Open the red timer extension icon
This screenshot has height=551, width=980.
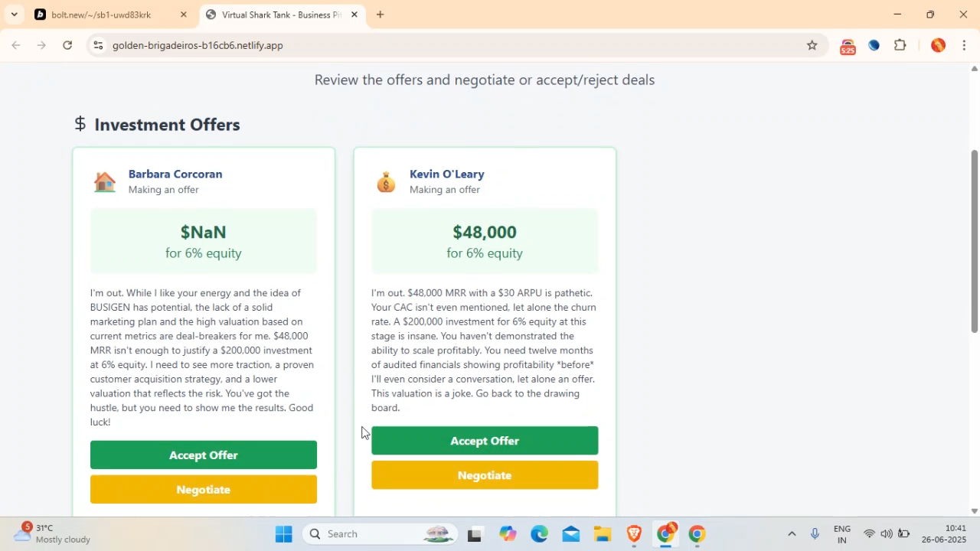[848, 46]
